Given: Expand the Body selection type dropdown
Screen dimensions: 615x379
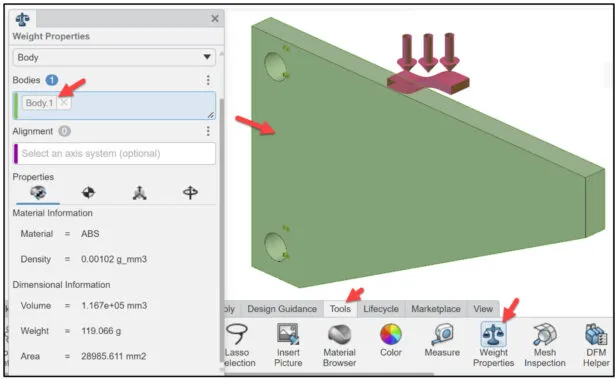Looking at the screenshot, I should coord(114,57).
